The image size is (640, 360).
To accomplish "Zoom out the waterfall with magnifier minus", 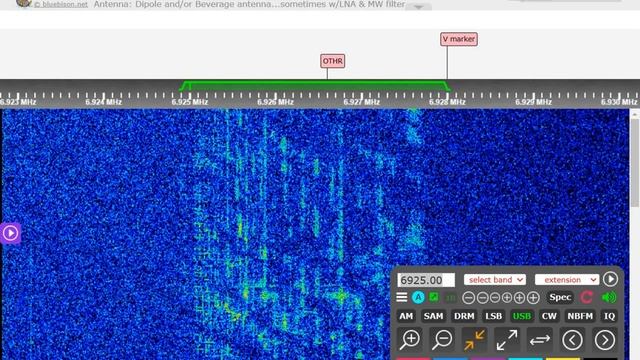I will [442, 340].
